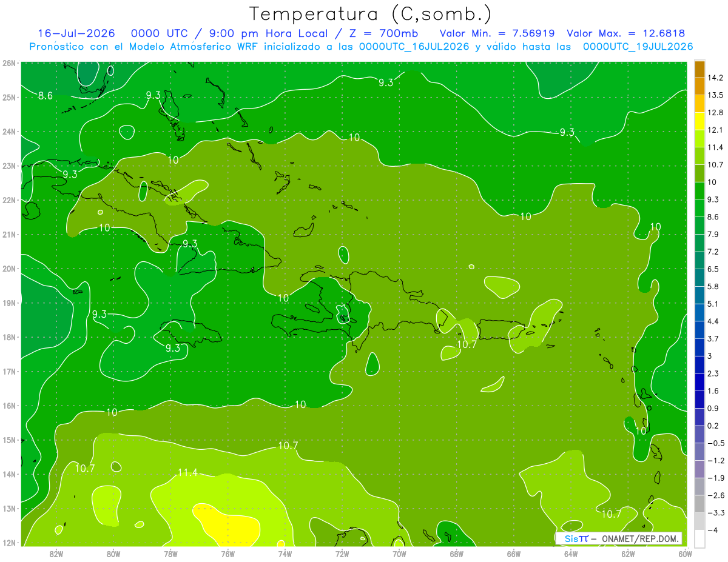Click the '82W' longitude axis label
Image resolution: width=728 pixels, height=562 pixels.
[56, 554]
